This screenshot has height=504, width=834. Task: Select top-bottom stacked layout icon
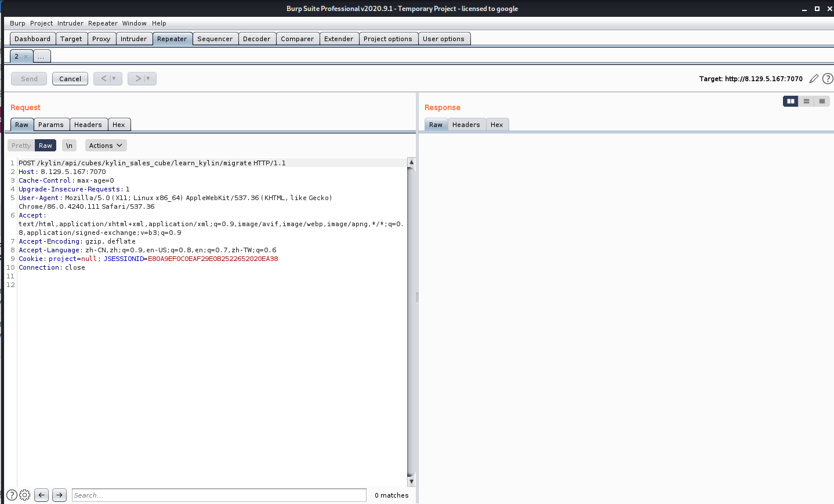tap(806, 101)
